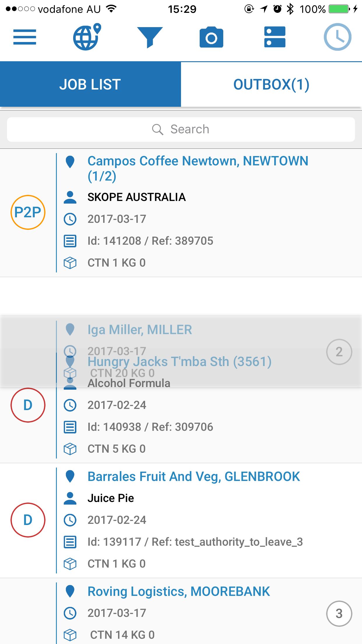Screen dimensions: 362x644
Task: Tap the P2P badge on Campos Coffee job
Action: click(28, 212)
